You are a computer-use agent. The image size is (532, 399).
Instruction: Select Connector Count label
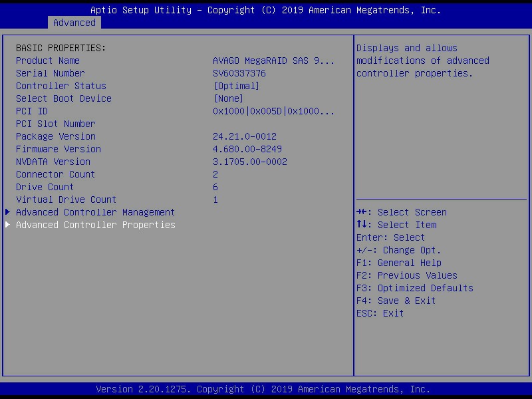[x=56, y=174]
